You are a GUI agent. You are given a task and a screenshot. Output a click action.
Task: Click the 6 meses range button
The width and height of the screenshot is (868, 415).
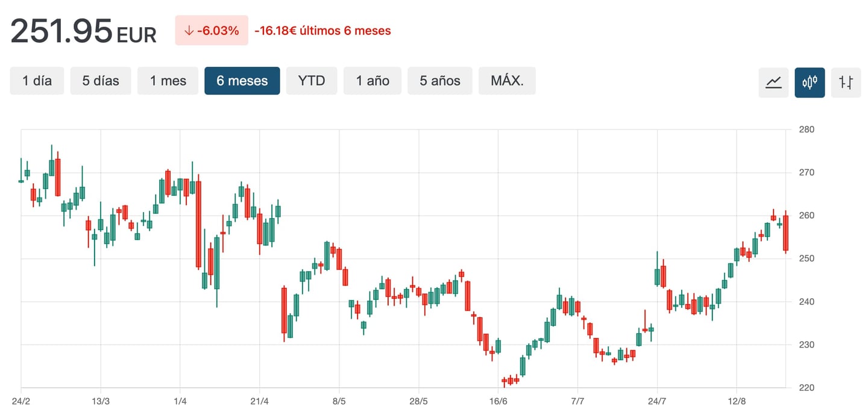(242, 81)
